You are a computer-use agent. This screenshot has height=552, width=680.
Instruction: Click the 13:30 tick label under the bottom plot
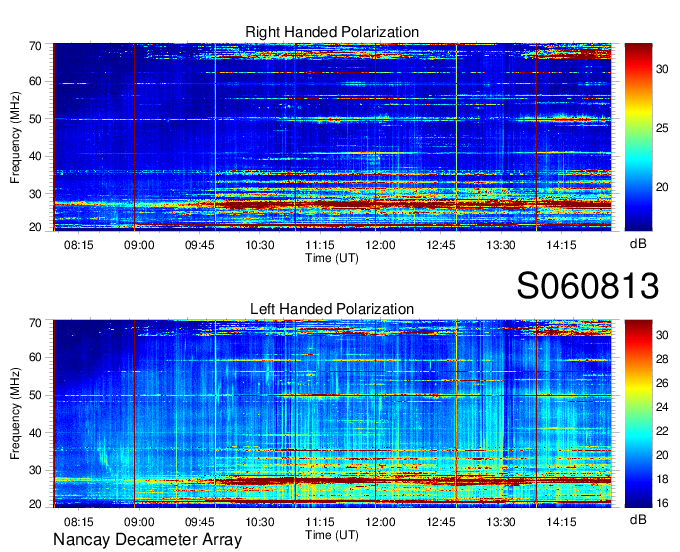[x=501, y=522]
